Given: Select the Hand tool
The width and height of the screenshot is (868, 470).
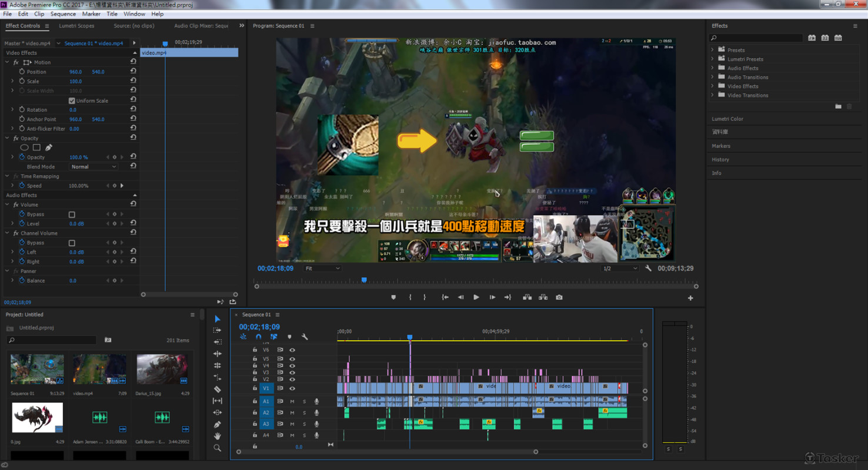Looking at the screenshot, I should point(217,436).
